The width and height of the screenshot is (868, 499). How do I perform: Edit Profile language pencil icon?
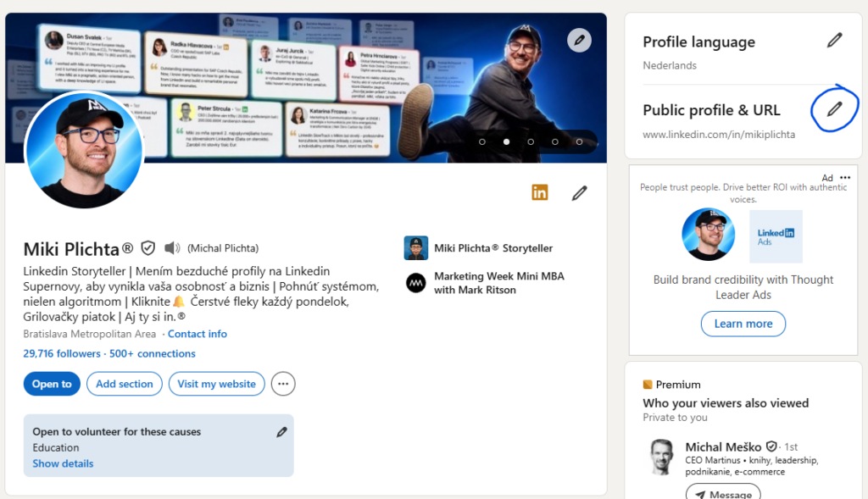834,41
